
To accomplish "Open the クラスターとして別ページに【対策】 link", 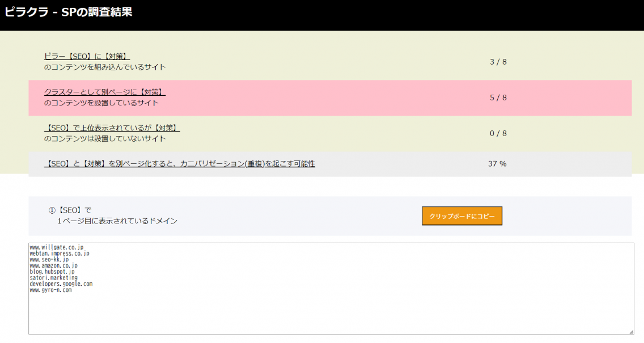I will (104, 92).
